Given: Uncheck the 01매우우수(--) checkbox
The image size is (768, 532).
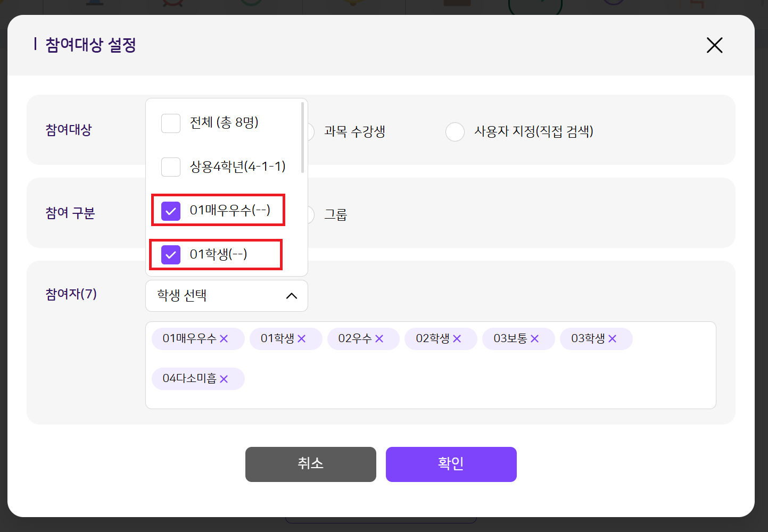Looking at the screenshot, I should point(171,211).
